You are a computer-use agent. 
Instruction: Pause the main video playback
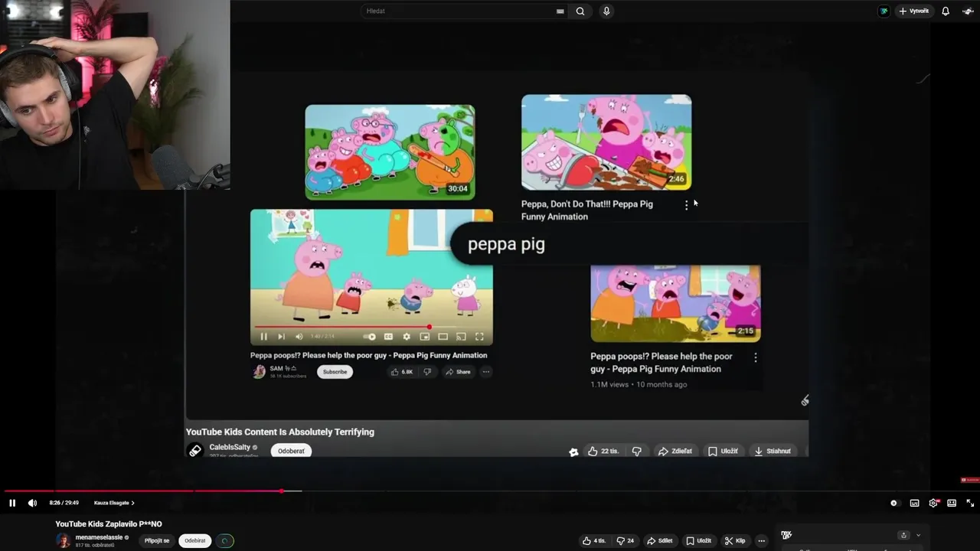point(12,503)
